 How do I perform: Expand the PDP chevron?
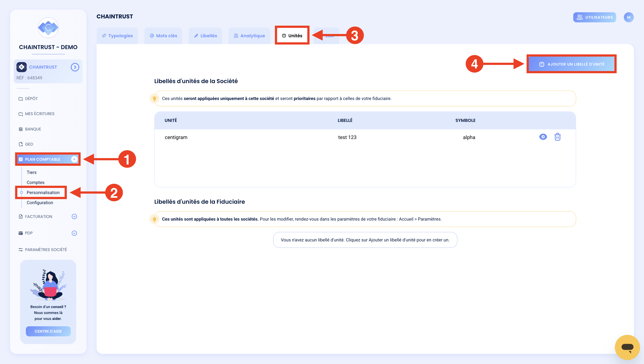click(74, 233)
